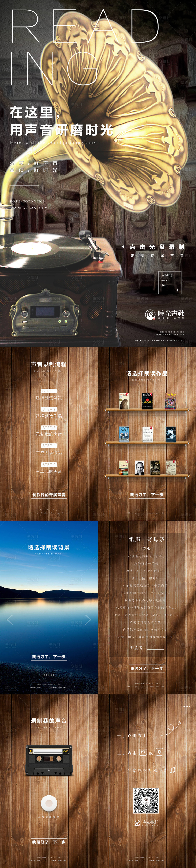The image size is (196, 868).
Task: Click the 请选择朗读背景 heading
Action: click(49, 547)
